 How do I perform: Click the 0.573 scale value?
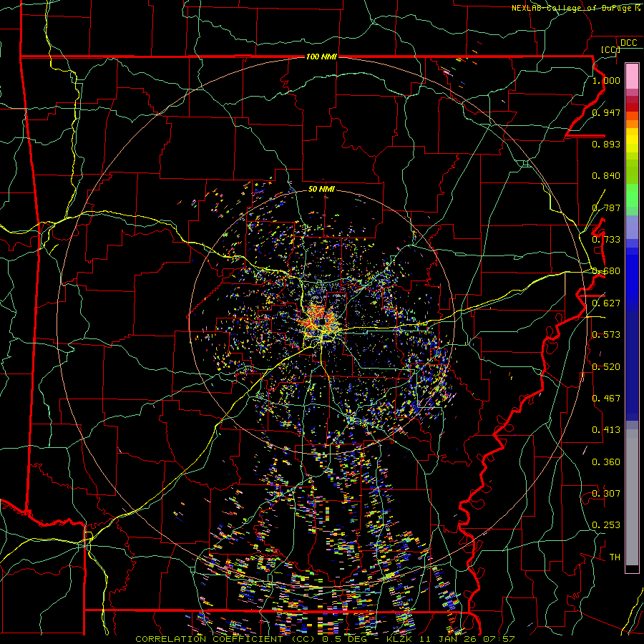coord(606,335)
